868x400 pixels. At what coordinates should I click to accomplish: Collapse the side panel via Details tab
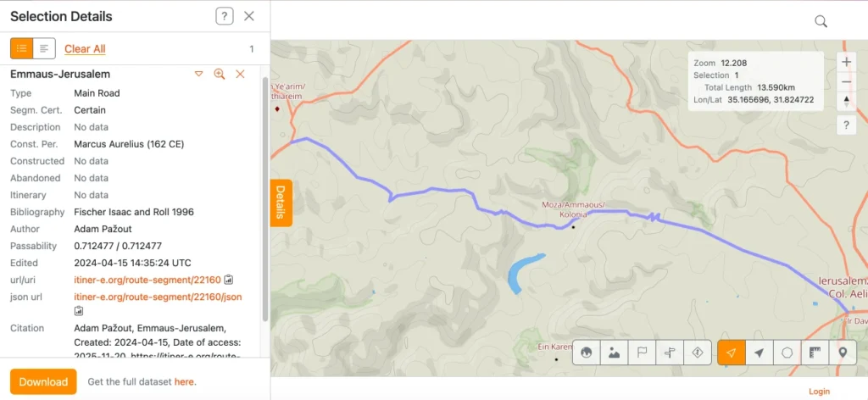tap(281, 203)
